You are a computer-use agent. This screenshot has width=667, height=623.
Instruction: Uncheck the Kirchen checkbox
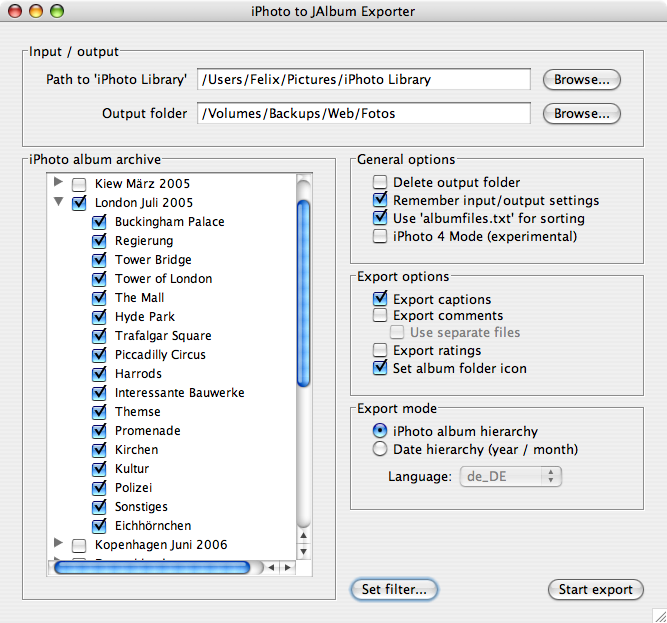(x=99, y=449)
